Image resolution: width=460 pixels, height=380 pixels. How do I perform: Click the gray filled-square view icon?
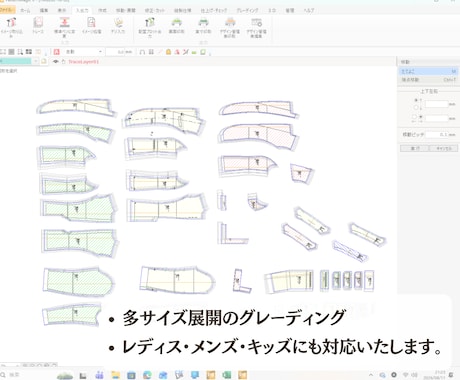pyautogui.click(x=11, y=52)
